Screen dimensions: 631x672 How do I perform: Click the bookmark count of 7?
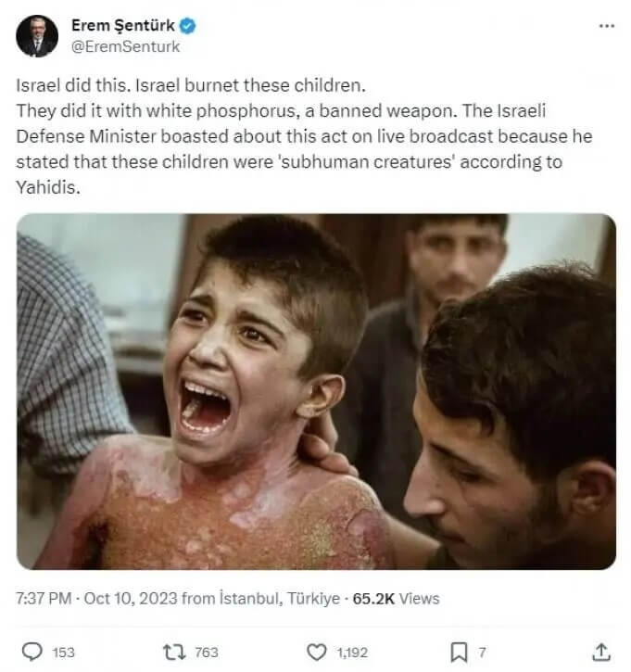(483, 653)
